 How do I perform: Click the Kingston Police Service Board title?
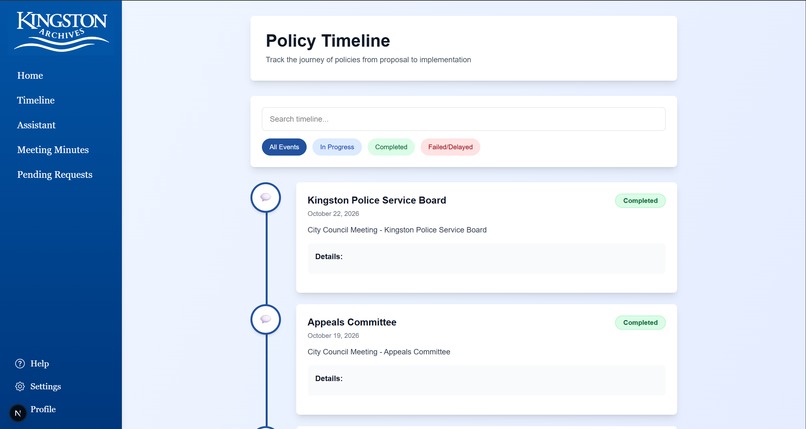(377, 200)
